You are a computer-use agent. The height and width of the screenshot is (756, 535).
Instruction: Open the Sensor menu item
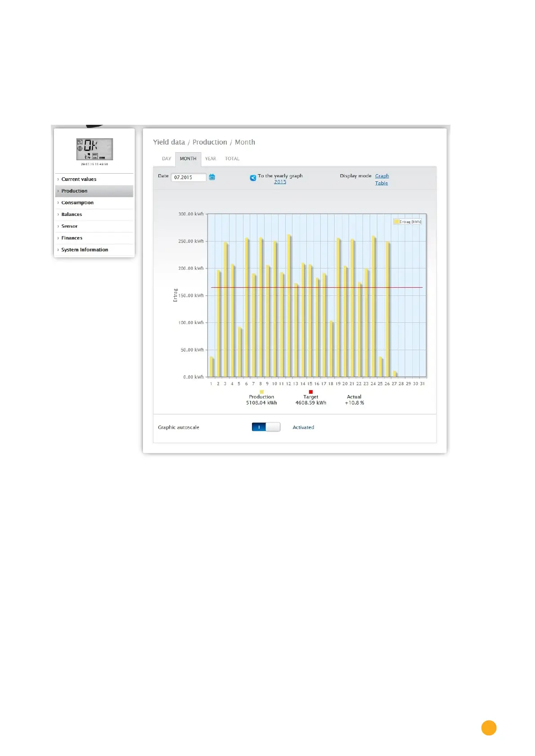point(94,226)
